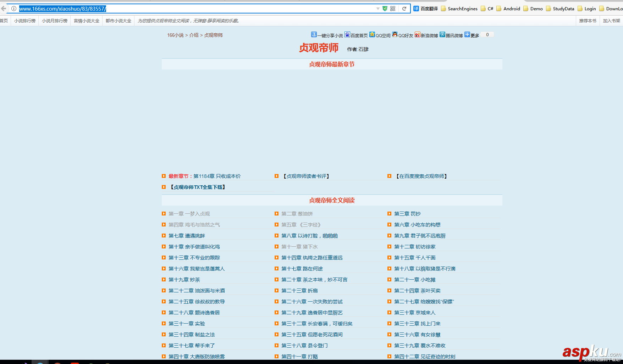Click orange arrow bullet beside 第十一章 猪下水
The height and width of the screenshot is (364, 623).
(x=276, y=247)
